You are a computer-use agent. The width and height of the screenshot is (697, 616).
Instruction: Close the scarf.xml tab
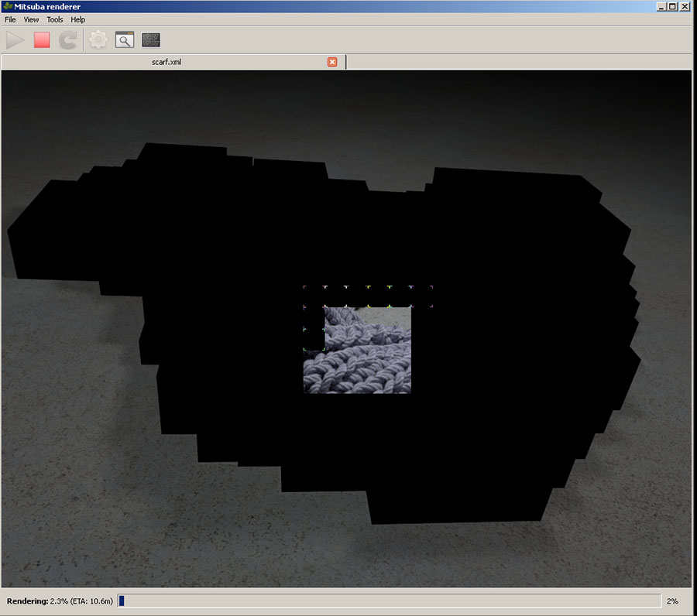click(x=332, y=62)
